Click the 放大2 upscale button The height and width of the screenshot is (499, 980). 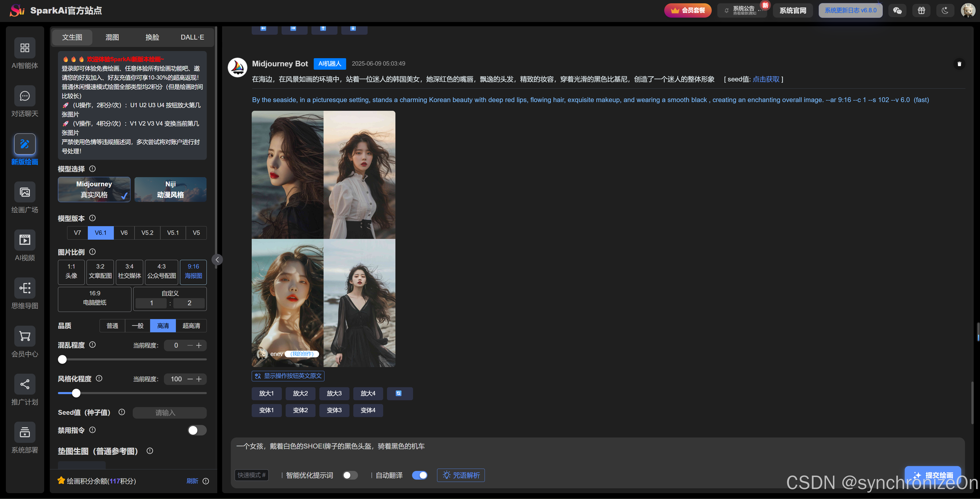click(x=300, y=393)
